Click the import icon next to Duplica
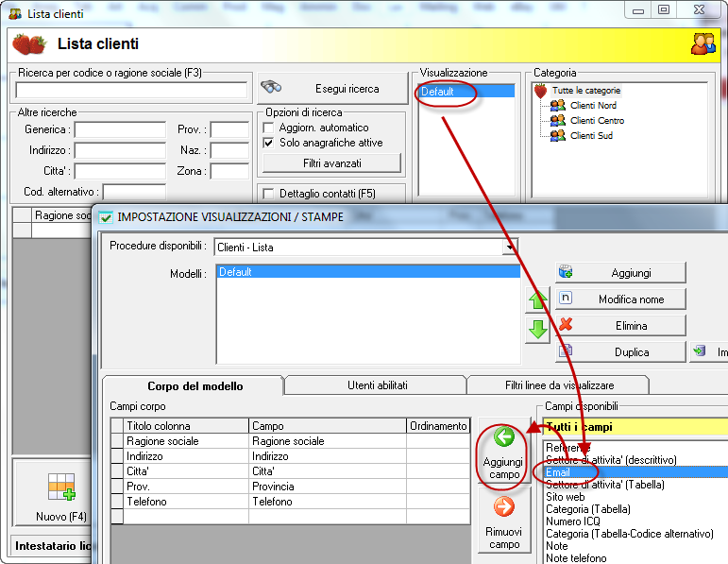Viewport: 728px width, 564px height. coord(700,350)
